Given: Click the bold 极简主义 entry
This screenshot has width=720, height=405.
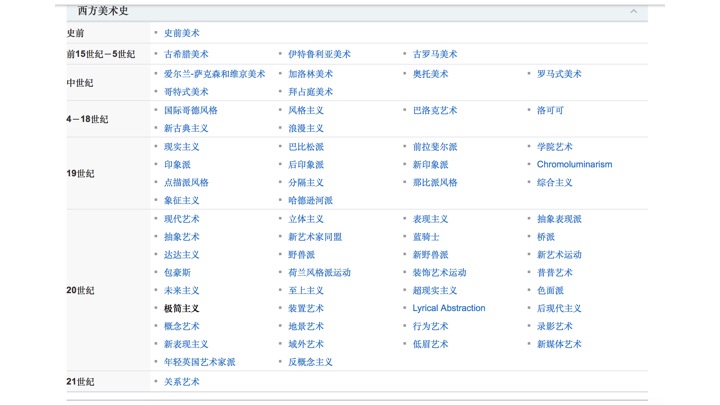Looking at the screenshot, I should (182, 309).
